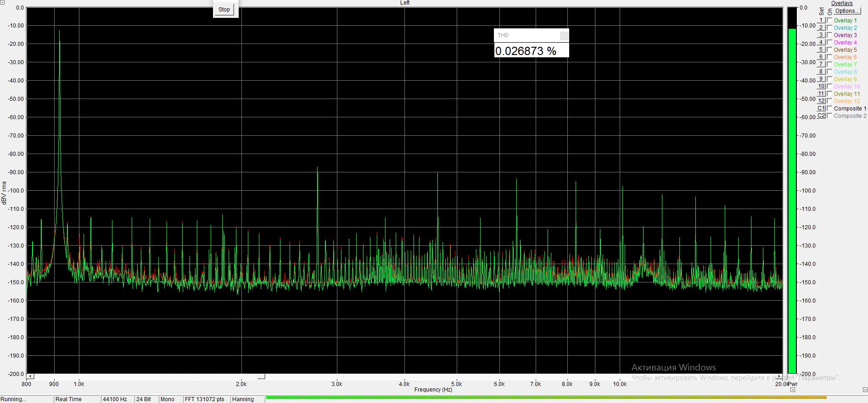The width and height of the screenshot is (868, 403).
Task: Set overlay 8 with the '8' button
Action: pyautogui.click(x=821, y=72)
